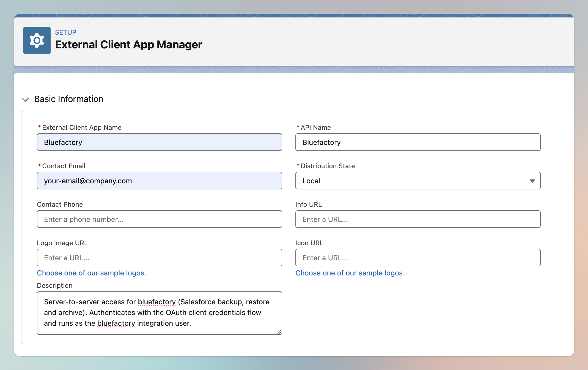Click the Distribution State label
Image resolution: width=588 pixels, height=370 pixels.
pyautogui.click(x=328, y=166)
